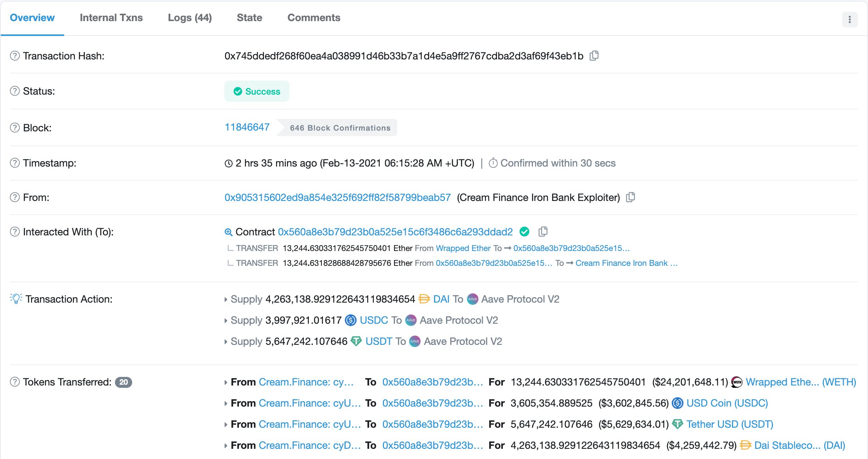Click the USDT icon in Transaction Action
The image size is (868, 459).
356,341
